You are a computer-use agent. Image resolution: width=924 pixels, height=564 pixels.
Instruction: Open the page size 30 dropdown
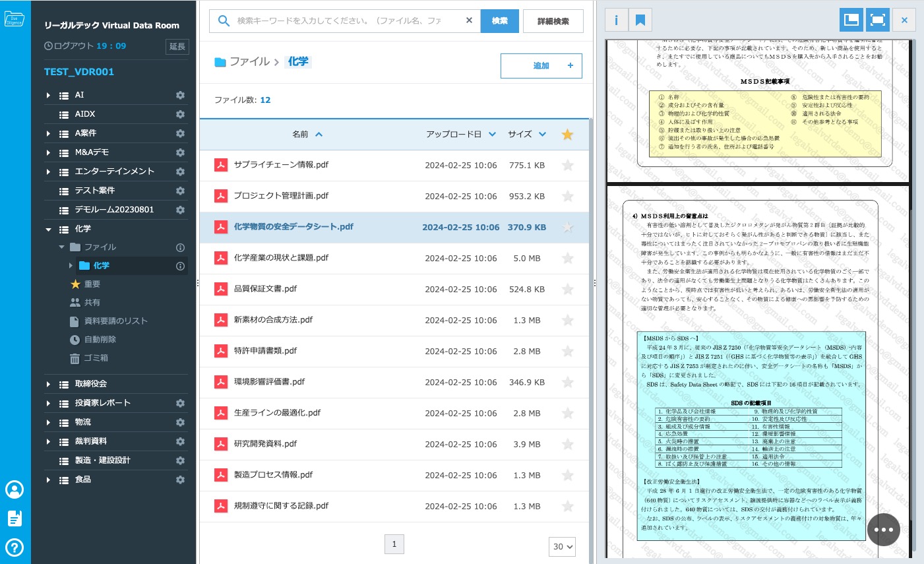point(562,546)
